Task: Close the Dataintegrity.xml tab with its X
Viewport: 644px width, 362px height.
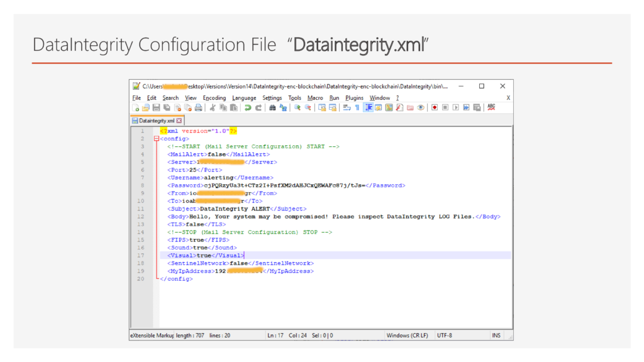Action: pos(179,121)
